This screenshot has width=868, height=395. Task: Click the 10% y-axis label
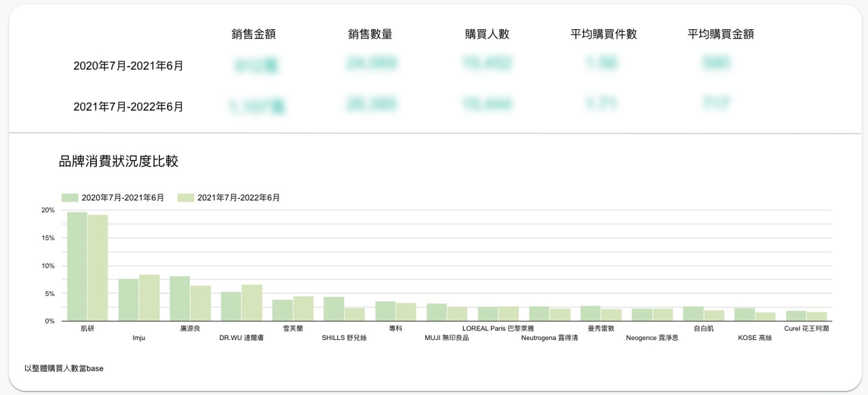click(47, 266)
